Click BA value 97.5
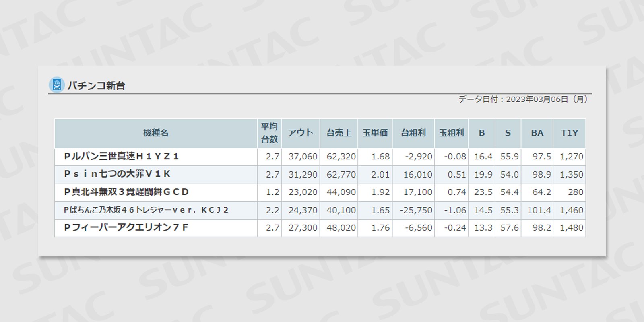The image size is (644, 322). point(542,157)
